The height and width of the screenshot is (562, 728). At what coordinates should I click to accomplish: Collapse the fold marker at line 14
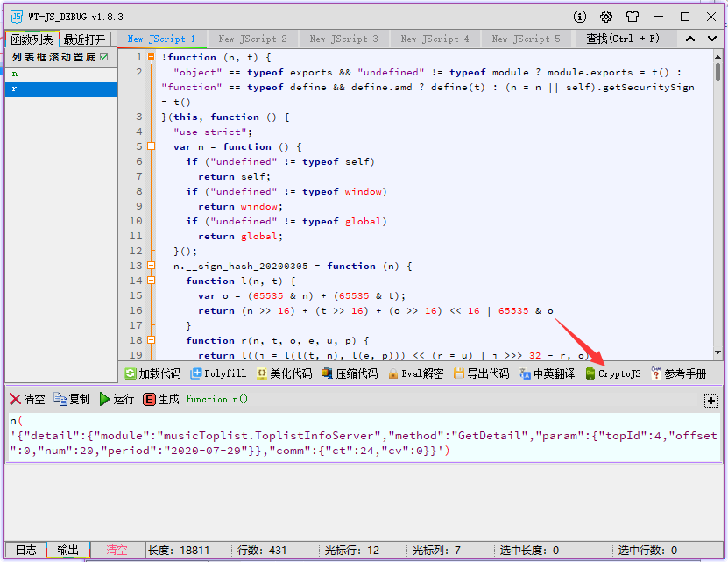point(151,281)
